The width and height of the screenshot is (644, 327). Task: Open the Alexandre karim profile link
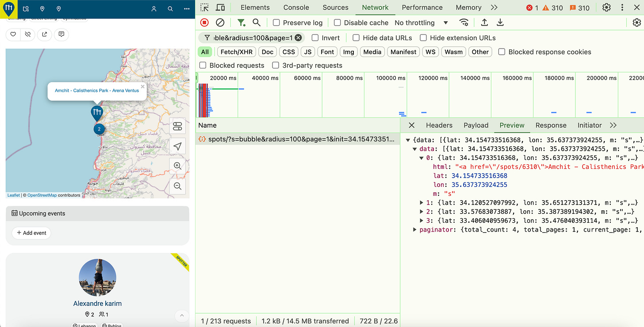[x=97, y=304]
